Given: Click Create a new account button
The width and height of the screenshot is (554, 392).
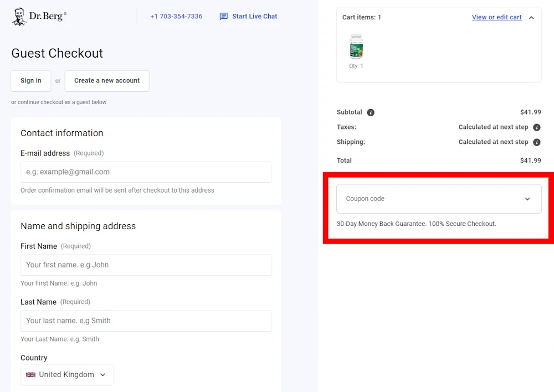Looking at the screenshot, I should click(x=107, y=80).
